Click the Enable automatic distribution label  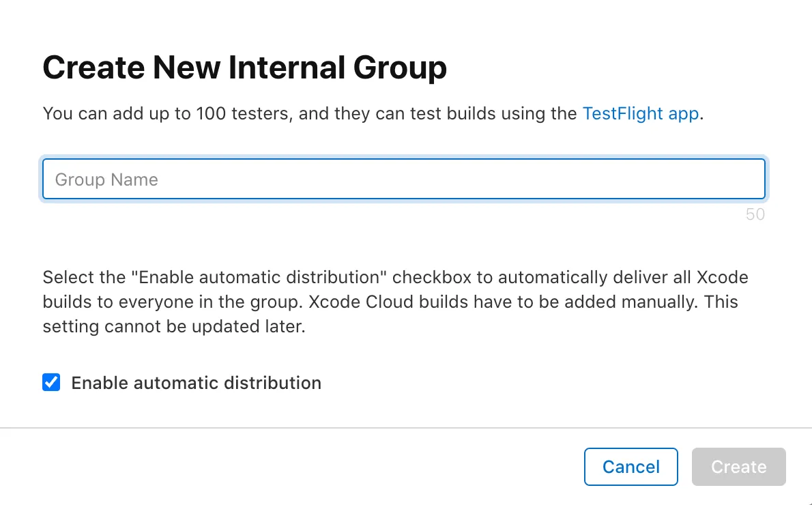196,383
